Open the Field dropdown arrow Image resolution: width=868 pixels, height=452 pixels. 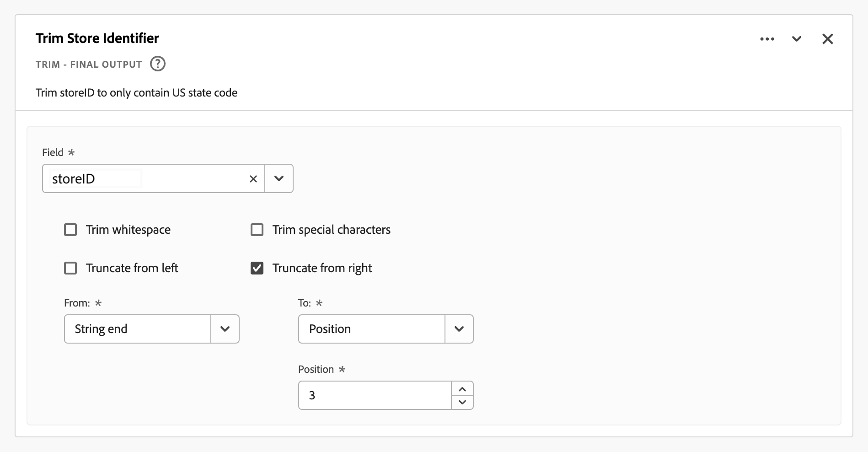click(279, 178)
